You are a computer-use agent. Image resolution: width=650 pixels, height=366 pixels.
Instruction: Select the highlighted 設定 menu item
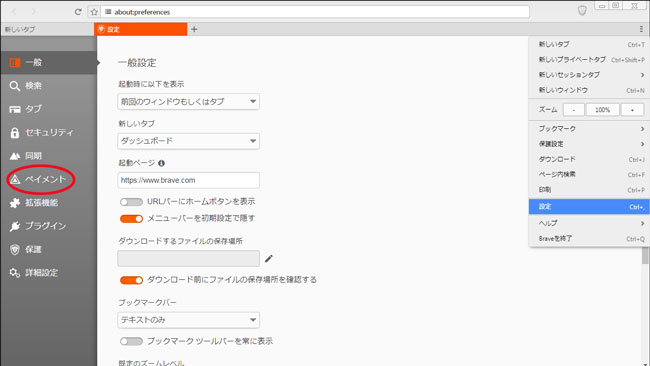coord(589,206)
